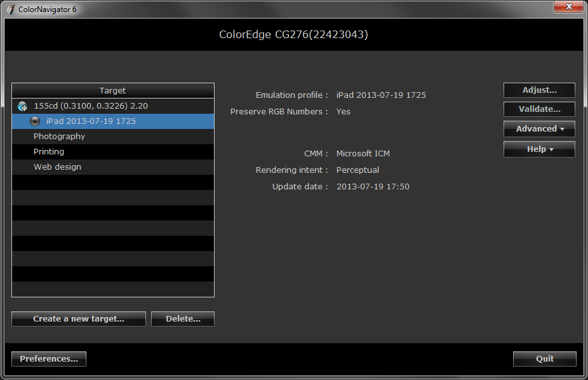Viewport: 588px width, 380px height.
Task: Click the Emulation profile label
Action: point(291,95)
